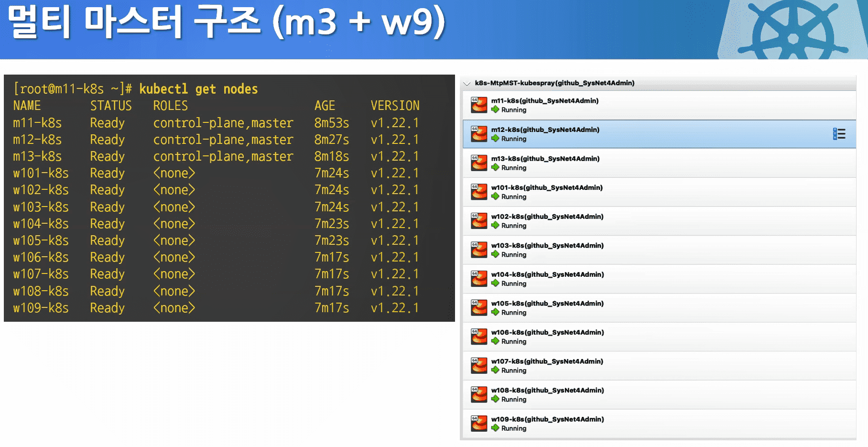Viewport: 868px width, 447px height.
Task: Select VM name m12-k8s(github_SysNet4Admin)
Action: [x=545, y=130]
